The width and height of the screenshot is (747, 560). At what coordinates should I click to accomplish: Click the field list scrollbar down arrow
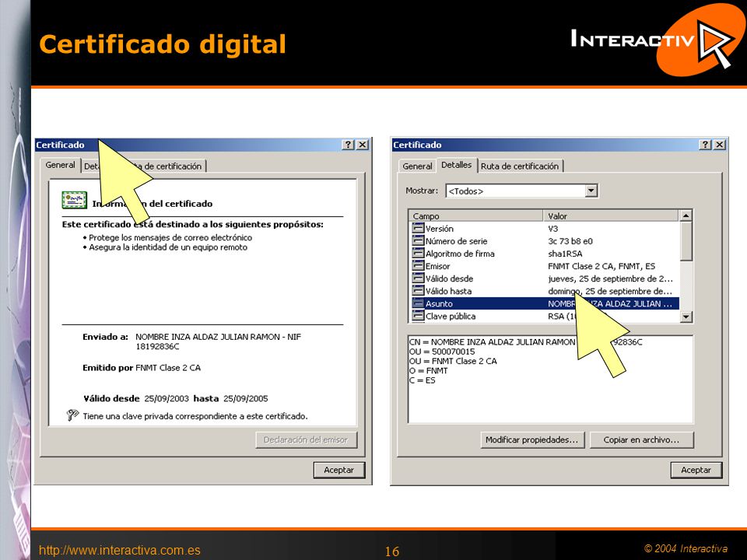click(x=686, y=317)
